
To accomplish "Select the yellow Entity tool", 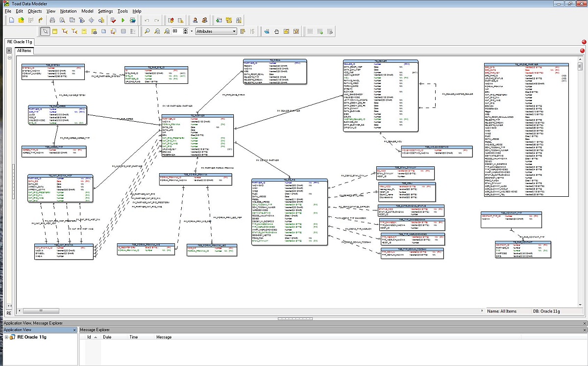I will click(55, 31).
